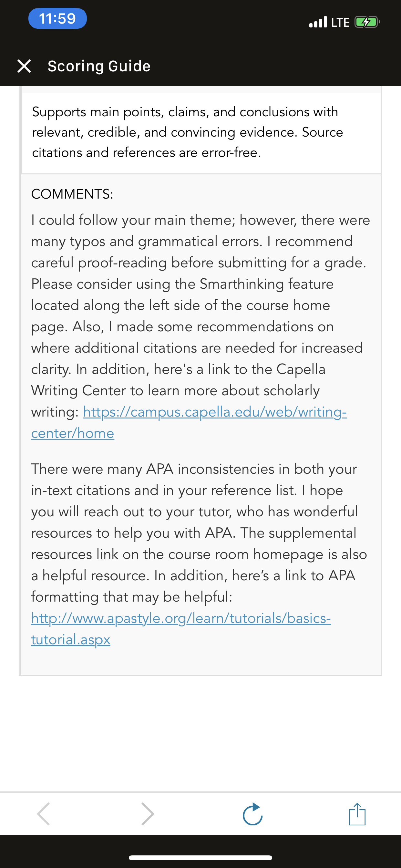Tap the criterion text about source citations
The height and width of the screenshot is (868, 401).
point(187,132)
